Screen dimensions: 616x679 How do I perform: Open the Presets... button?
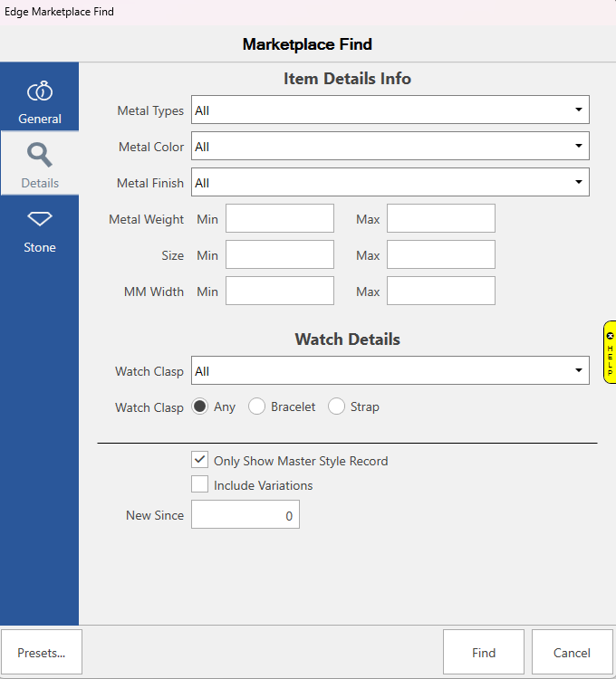pyautogui.click(x=42, y=653)
